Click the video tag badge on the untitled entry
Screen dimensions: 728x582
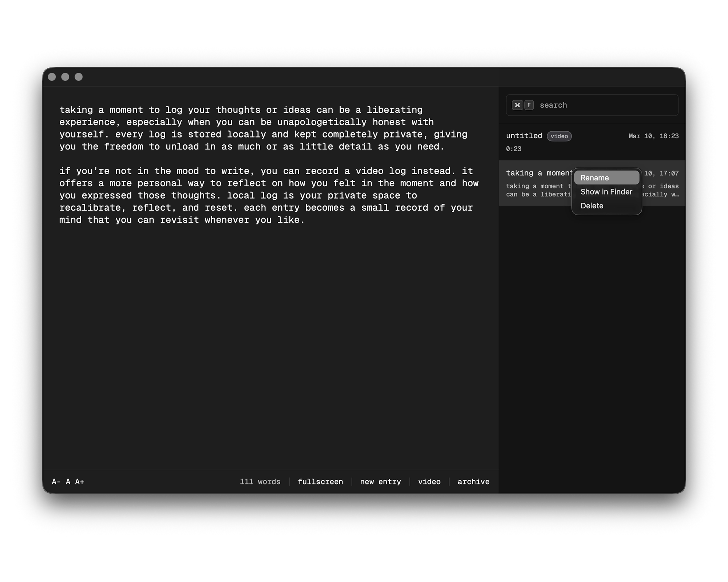click(x=559, y=136)
